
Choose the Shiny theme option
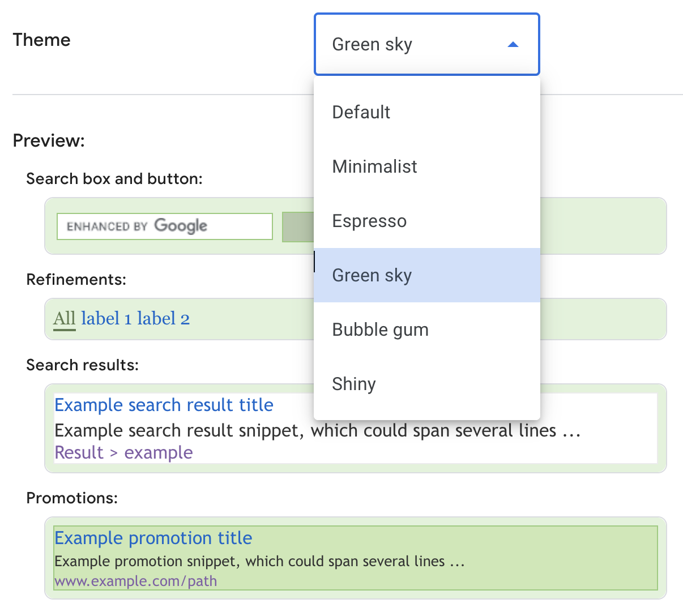(354, 384)
